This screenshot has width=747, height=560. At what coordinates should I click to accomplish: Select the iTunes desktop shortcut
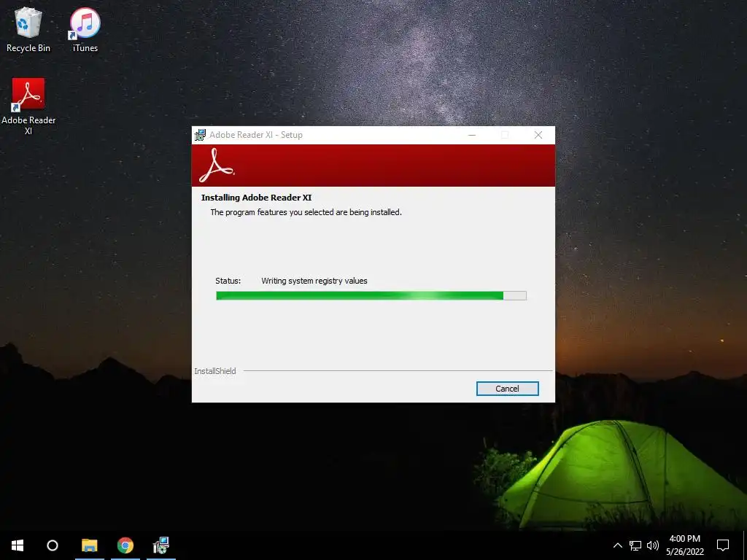[85, 29]
